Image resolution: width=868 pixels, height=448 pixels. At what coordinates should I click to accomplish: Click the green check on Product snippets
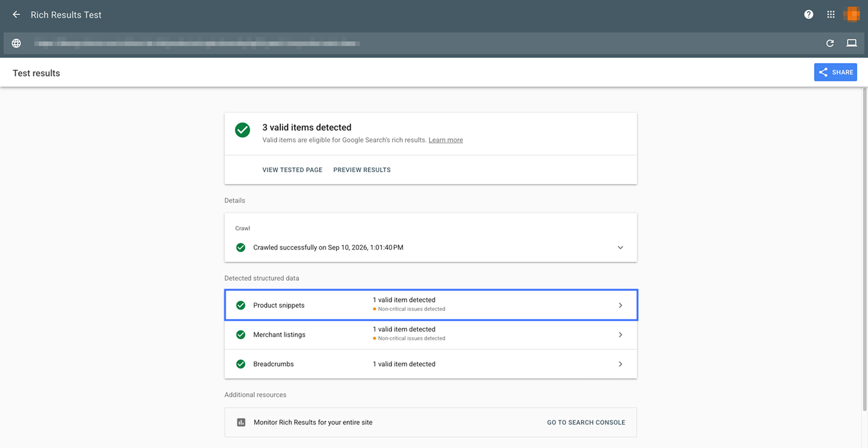(241, 306)
